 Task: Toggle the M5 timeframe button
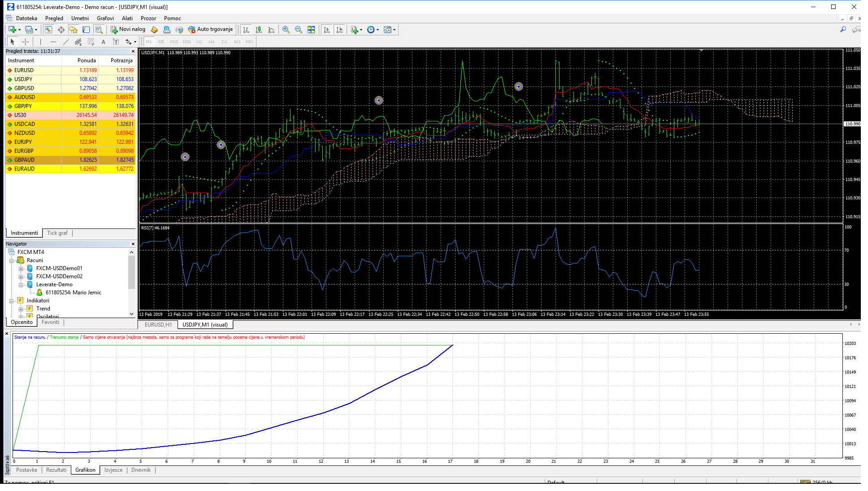(x=161, y=42)
